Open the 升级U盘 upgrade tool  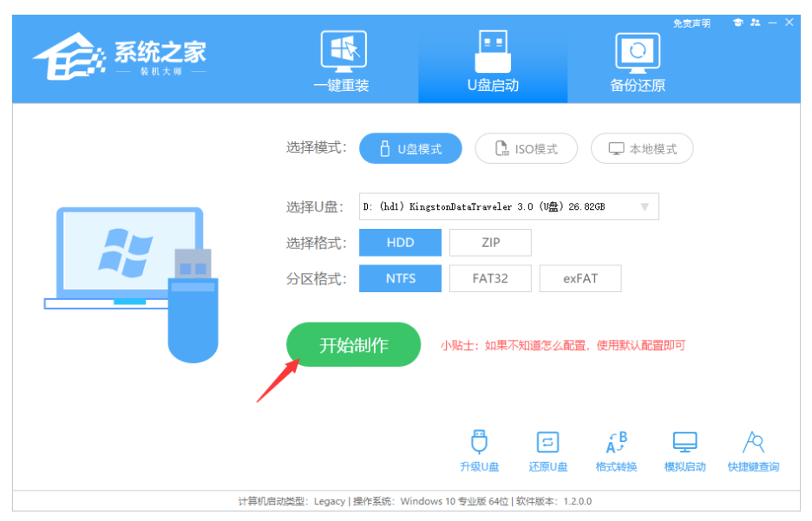pyautogui.click(x=479, y=450)
